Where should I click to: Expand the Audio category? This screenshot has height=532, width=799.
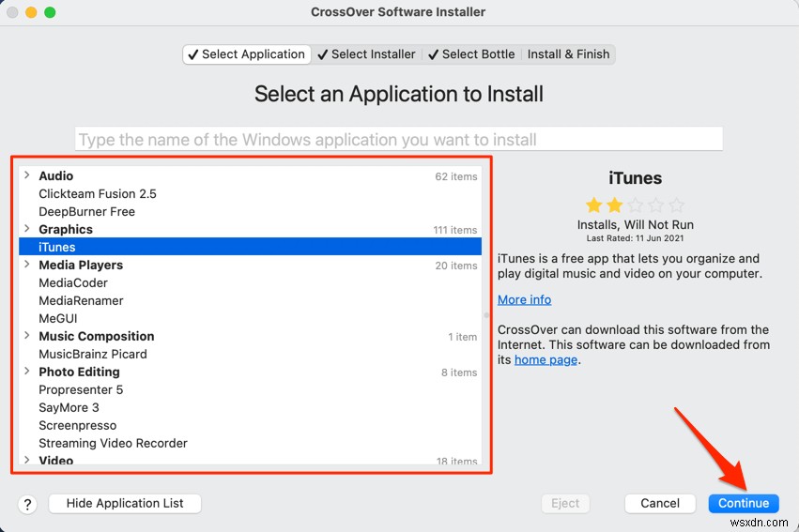pyautogui.click(x=27, y=175)
